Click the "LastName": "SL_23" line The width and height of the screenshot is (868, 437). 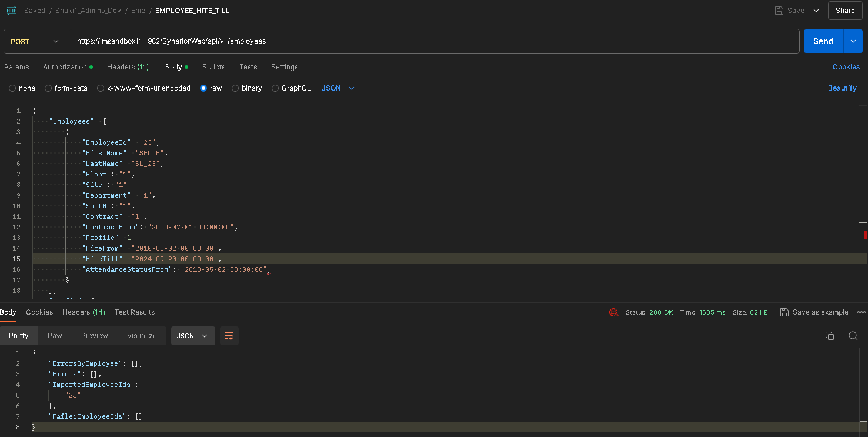(122, 164)
